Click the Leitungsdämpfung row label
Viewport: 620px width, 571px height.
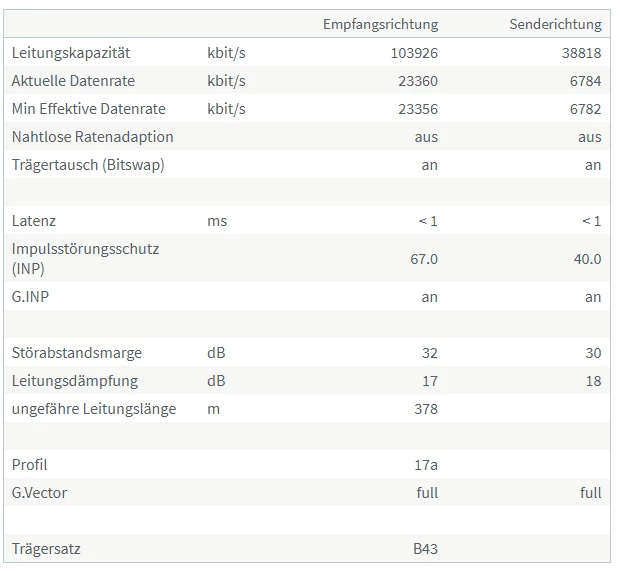[x=75, y=381]
